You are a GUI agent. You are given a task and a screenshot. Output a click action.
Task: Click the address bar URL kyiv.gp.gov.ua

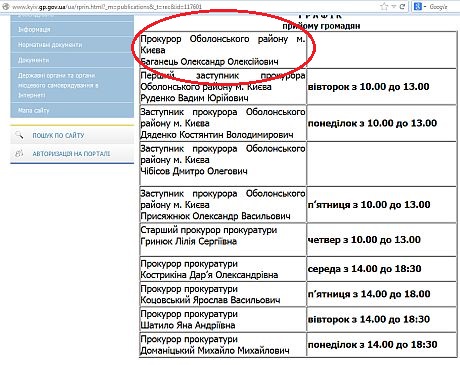[x=107, y=7]
